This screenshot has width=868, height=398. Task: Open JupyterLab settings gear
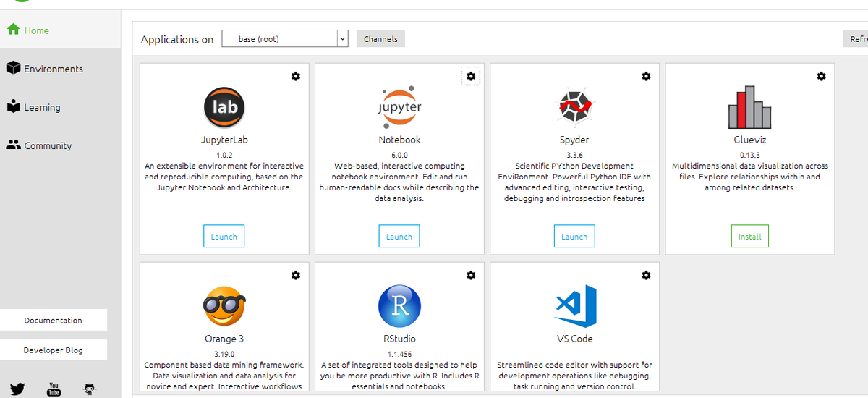[296, 76]
